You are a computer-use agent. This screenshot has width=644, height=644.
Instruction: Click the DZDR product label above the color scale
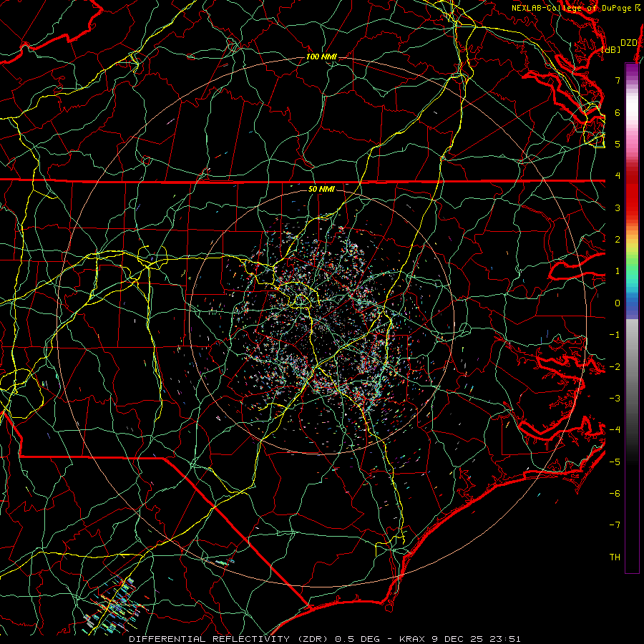[x=629, y=43]
